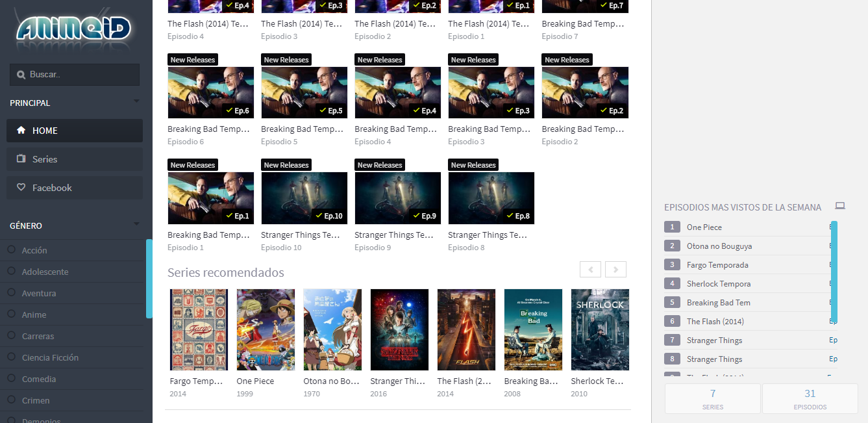868x423 pixels.
Task: Switch to the 31 Episodios tab
Action: coord(810,398)
